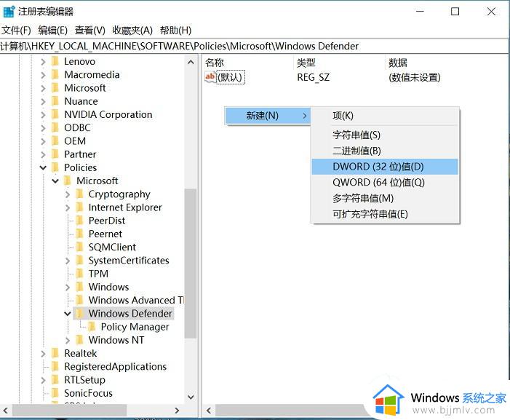The height and width of the screenshot is (420, 510).
Task: Click the TPM folder icon
Action: [79, 274]
